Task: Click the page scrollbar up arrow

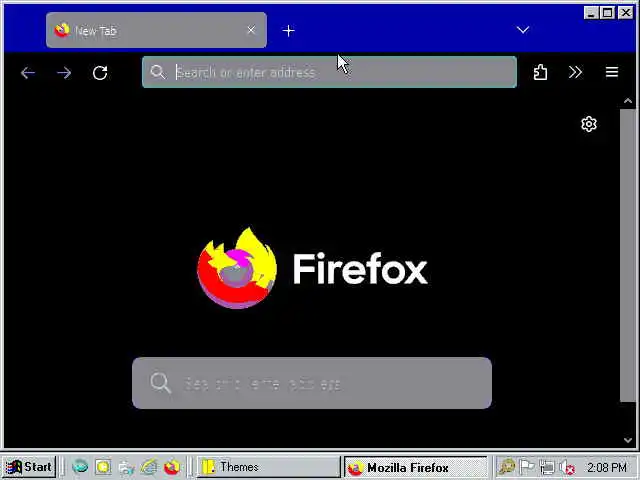Action: 628,100
